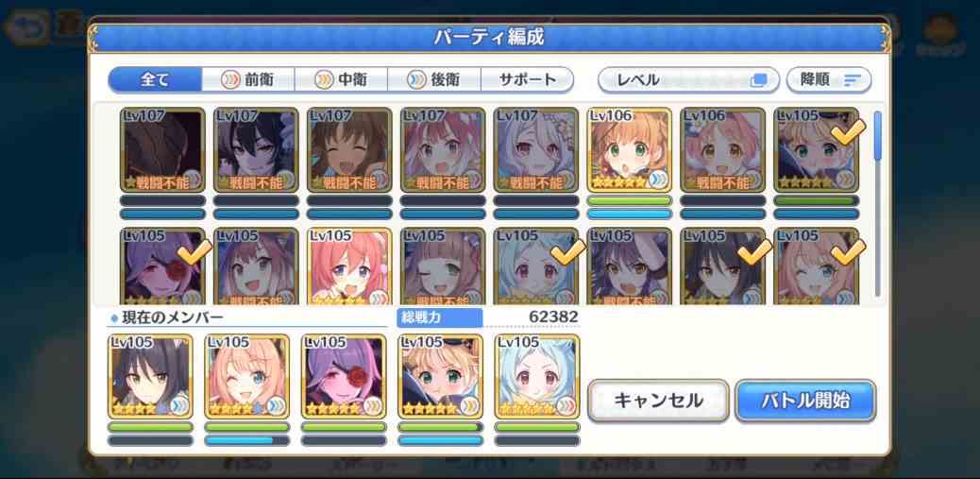Uncheck the Lv105 blonde hat character in top row
Viewport: 980px width, 479px height.
[816, 150]
